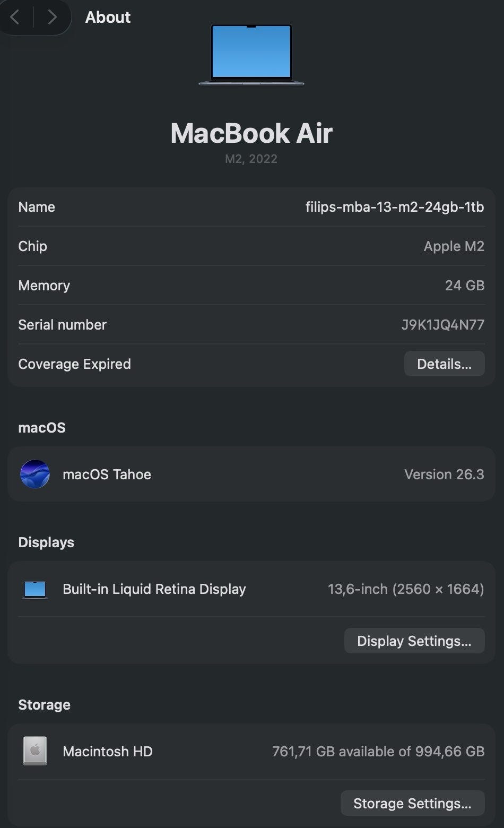The height and width of the screenshot is (828, 504).
Task: Click the MacBook Air laptop illustration
Action: pos(251,55)
